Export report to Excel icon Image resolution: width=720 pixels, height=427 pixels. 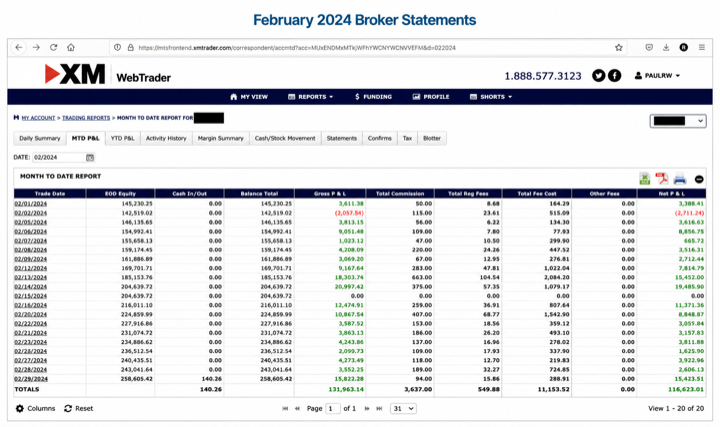[645, 179]
